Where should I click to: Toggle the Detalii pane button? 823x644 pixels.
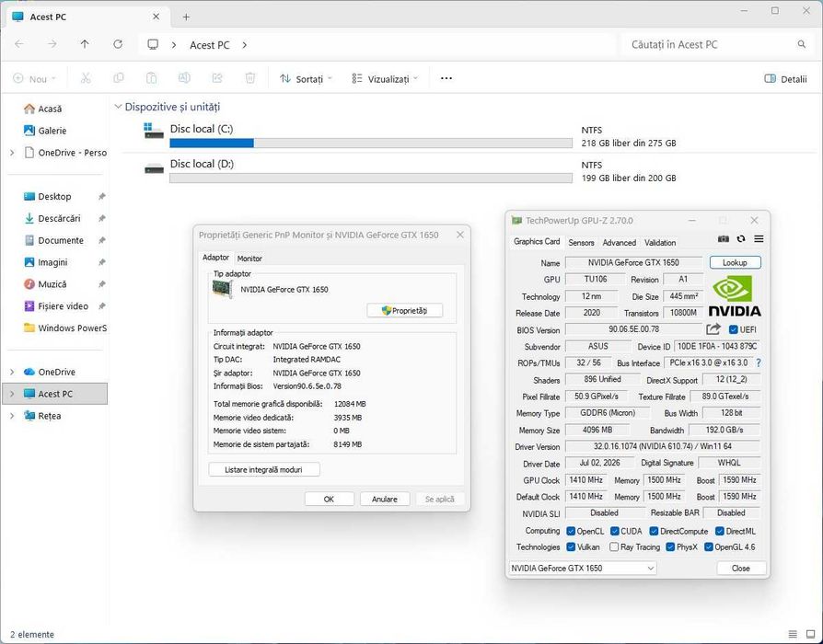point(786,79)
